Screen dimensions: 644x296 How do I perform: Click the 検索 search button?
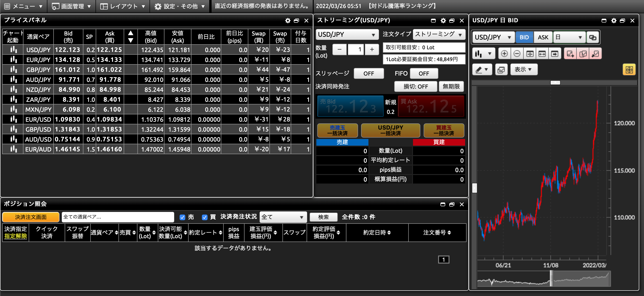pos(323,217)
